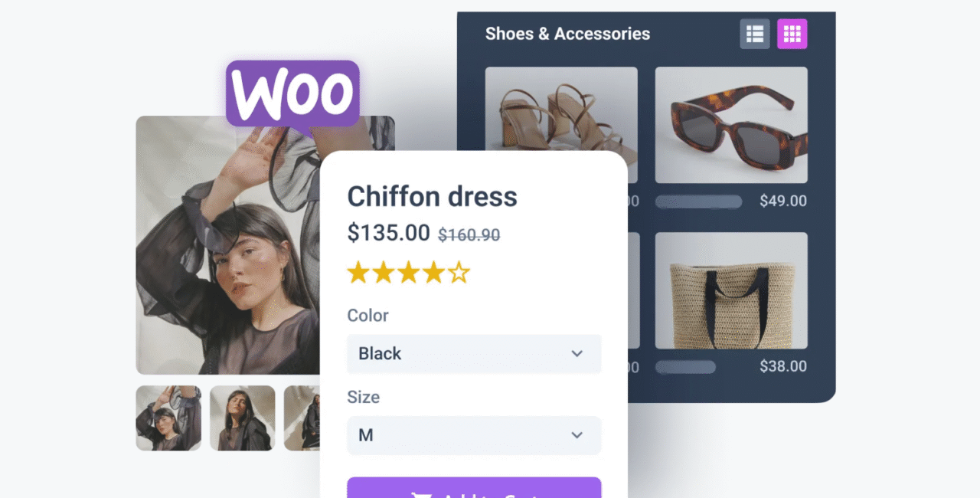980x498 pixels.
Task: Open the straw tote bag product
Action: pyautogui.click(x=731, y=290)
